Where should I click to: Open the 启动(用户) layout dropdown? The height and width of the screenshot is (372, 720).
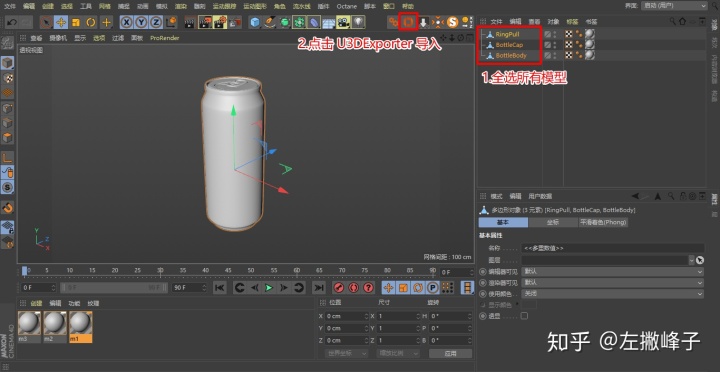(x=675, y=6)
